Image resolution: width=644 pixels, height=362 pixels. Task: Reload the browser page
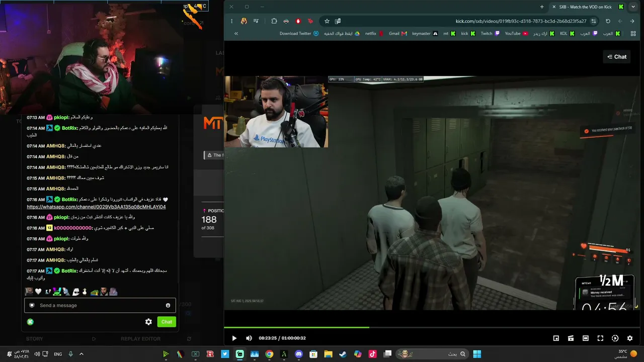coord(608,21)
